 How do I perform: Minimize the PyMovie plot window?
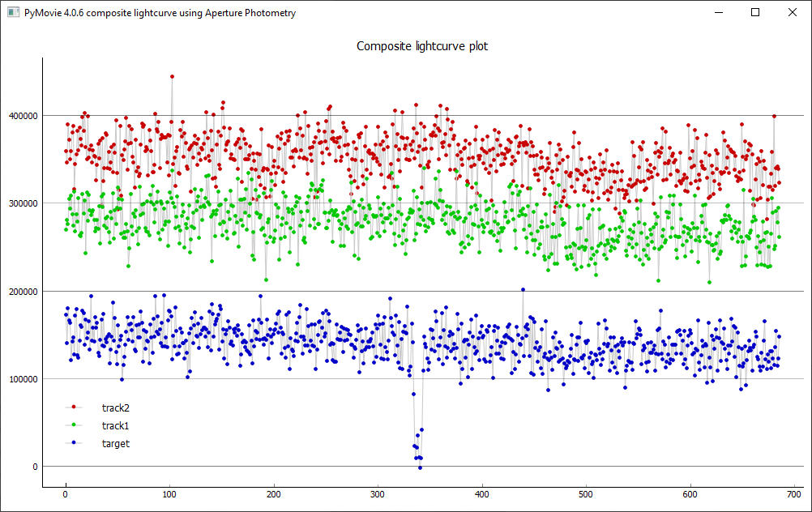tap(718, 13)
